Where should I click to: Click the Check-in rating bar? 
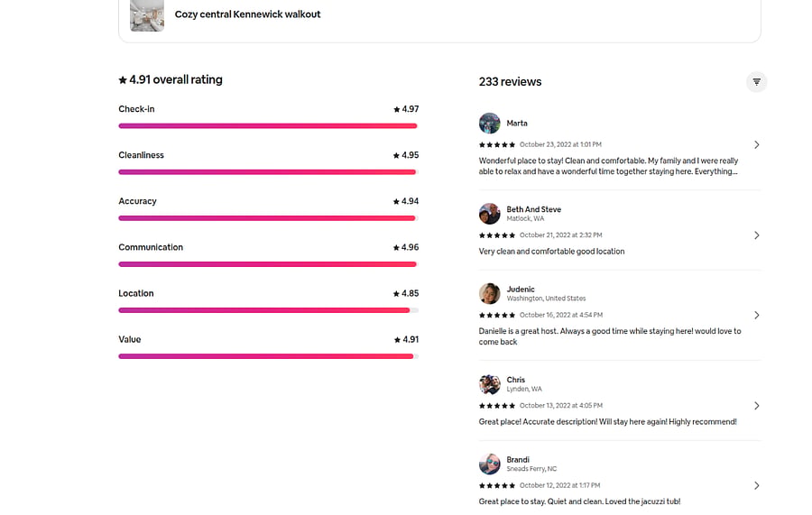[268, 125]
